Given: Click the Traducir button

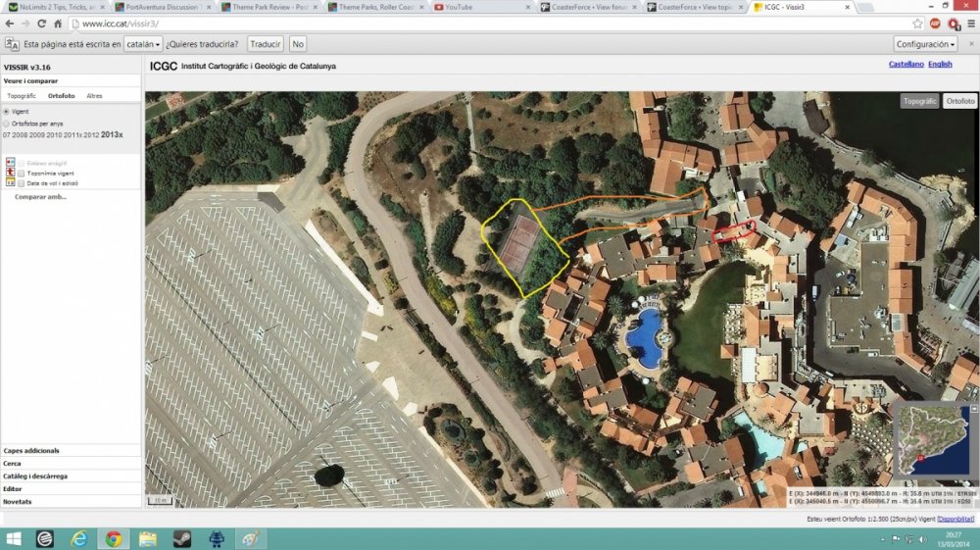Looking at the screenshot, I should (265, 44).
